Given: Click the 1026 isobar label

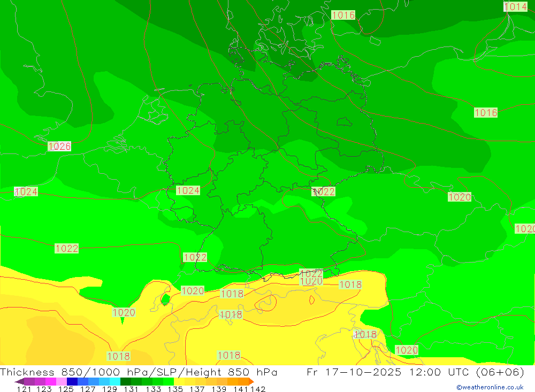Looking at the screenshot, I should [59, 147].
